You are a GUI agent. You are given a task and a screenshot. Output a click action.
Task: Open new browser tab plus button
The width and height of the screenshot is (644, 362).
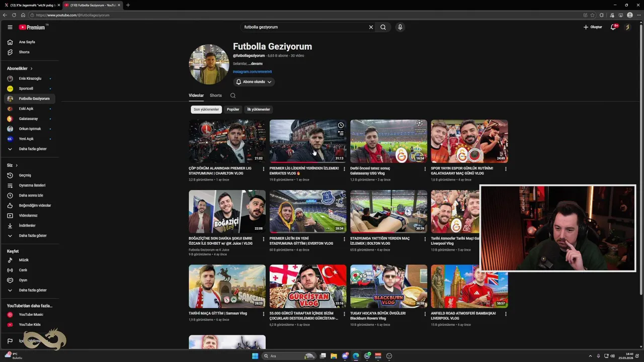click(x=128, y=5)
